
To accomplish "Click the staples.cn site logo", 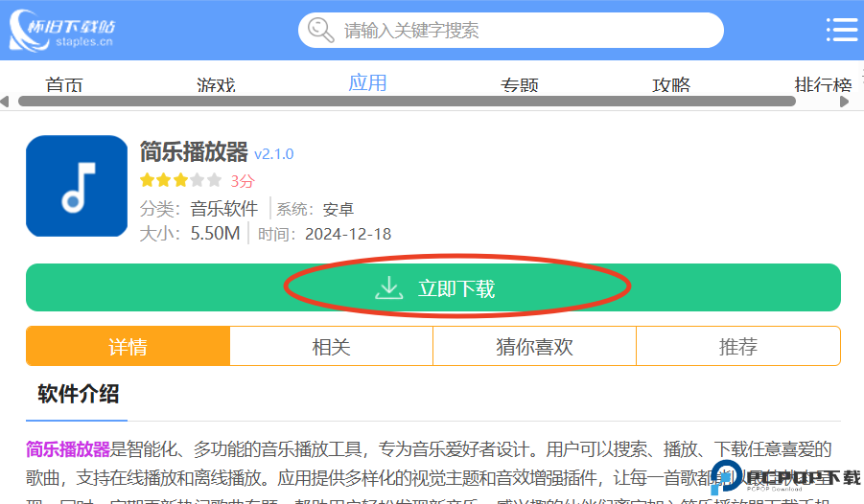I will click(x=62, y=31).
